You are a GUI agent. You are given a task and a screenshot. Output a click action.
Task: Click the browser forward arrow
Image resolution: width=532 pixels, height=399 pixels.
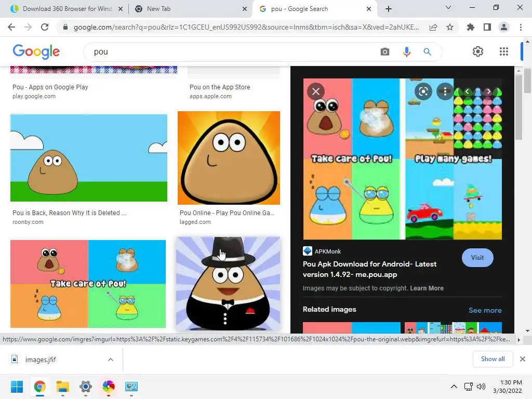[28, 27]
